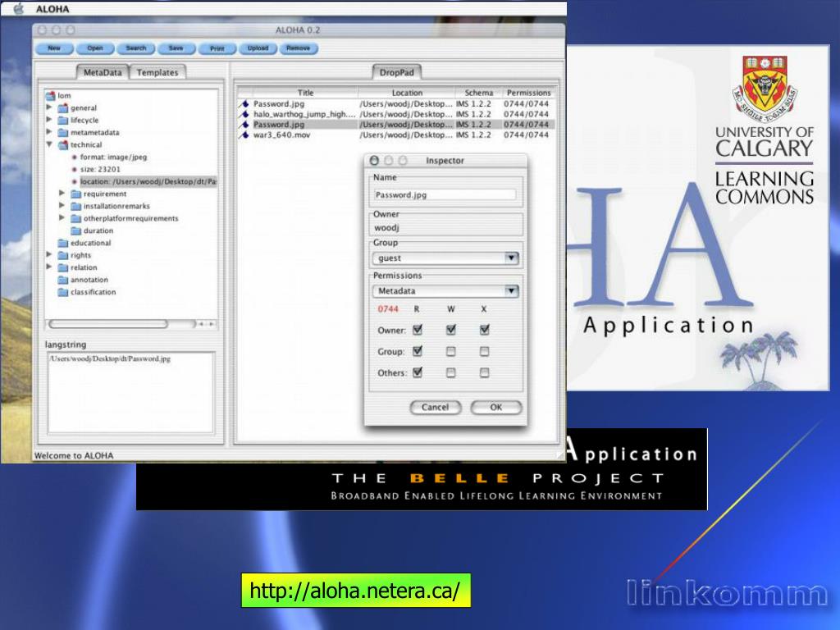The height and width of the screenshot is (630, 840).
Task: Select the DropPad tab
Action: (397, 72)
